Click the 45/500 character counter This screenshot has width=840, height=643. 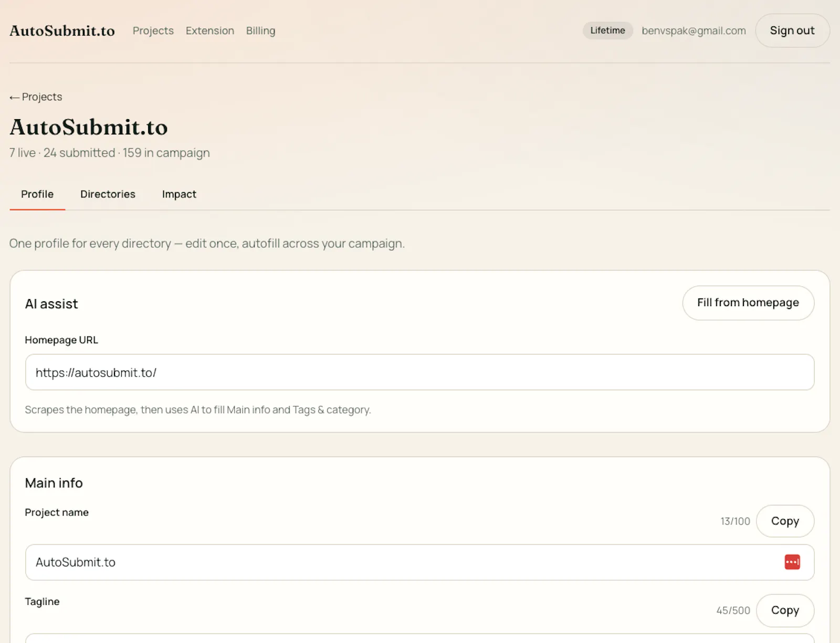(x=733, y=610)
